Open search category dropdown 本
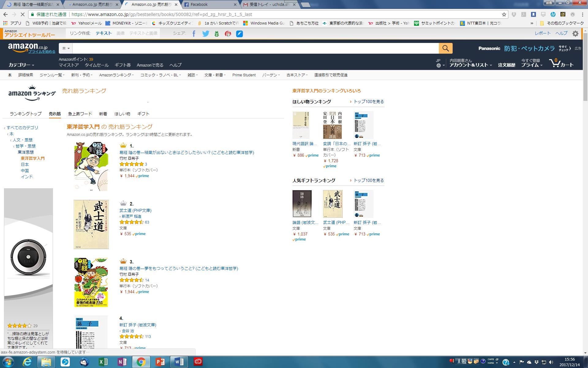The width and height of the screenshot is (588, 368). pyautogui.click(x=66, y=48)
